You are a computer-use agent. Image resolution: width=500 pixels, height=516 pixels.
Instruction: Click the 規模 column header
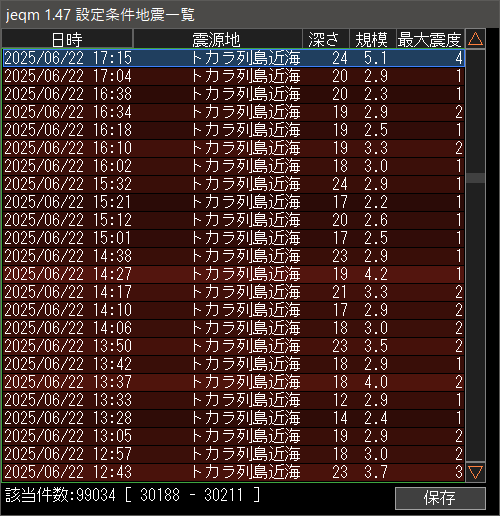[372, 39]
